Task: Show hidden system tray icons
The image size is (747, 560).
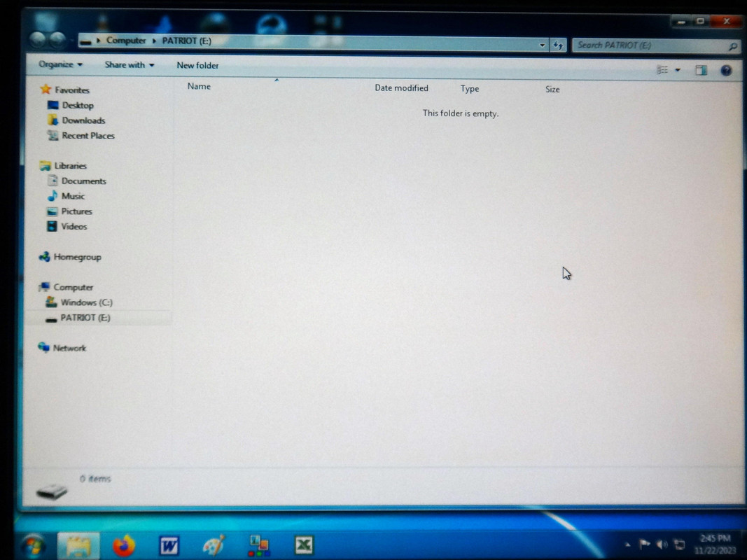Action: click(628, 545)
